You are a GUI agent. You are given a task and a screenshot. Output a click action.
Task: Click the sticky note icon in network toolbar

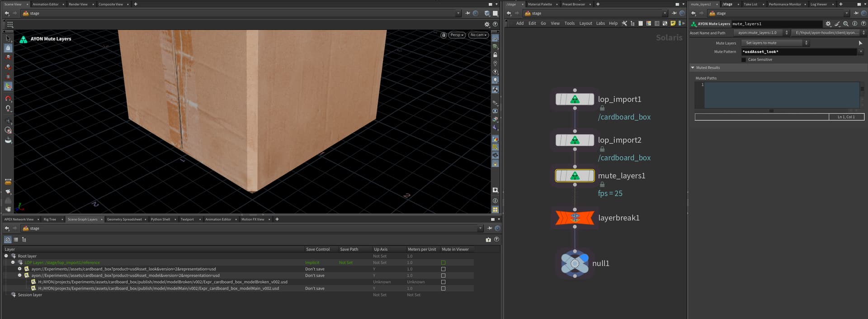673,24
